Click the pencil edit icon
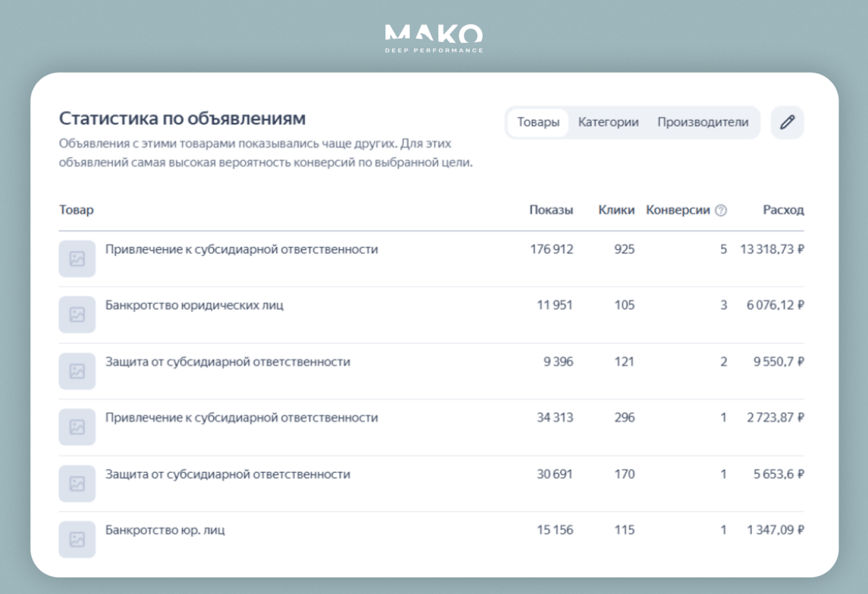The height and width of the screenshot is (594, 868). tap(787, 122)
